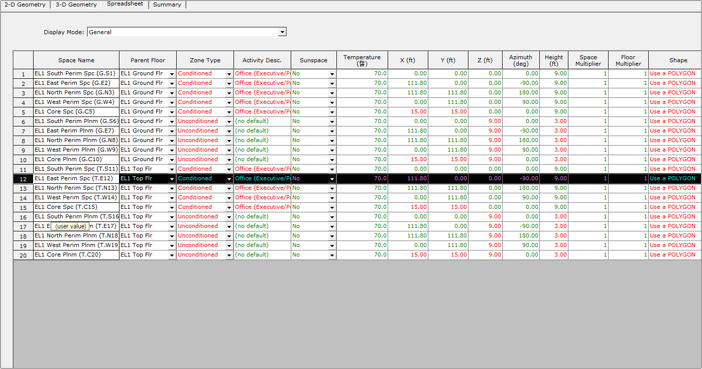Image resolution: width=702 pixels, height=369 pixels.
Task: Select row header number 12
Action: tap(23, 179)
